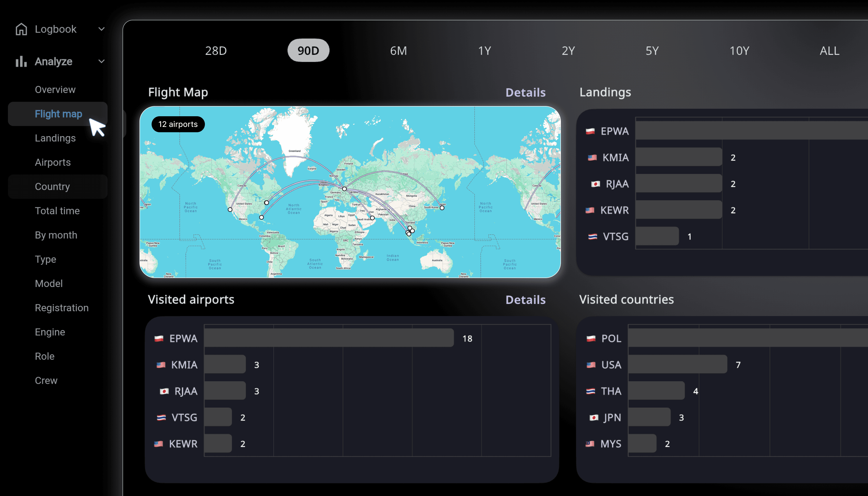868x496 pixels.
Task: Click the Logbook home icon
Action: [x=21, y=29]
